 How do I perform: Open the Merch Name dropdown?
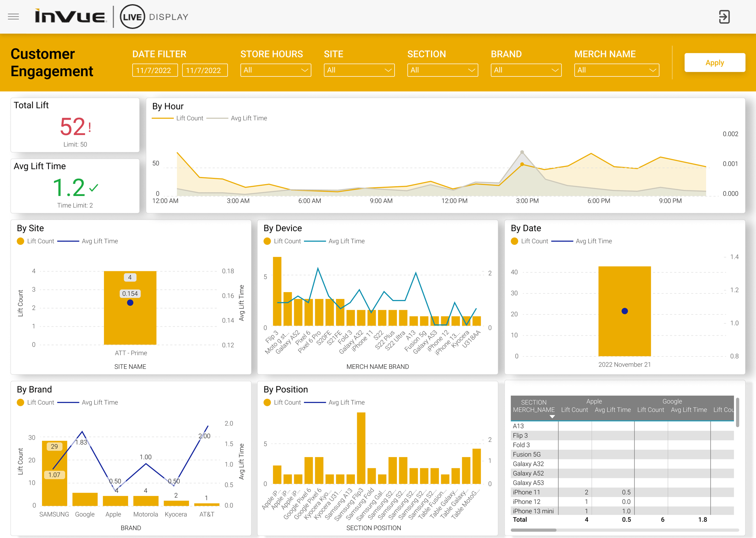pyautogui.click(x=617, y=70)
